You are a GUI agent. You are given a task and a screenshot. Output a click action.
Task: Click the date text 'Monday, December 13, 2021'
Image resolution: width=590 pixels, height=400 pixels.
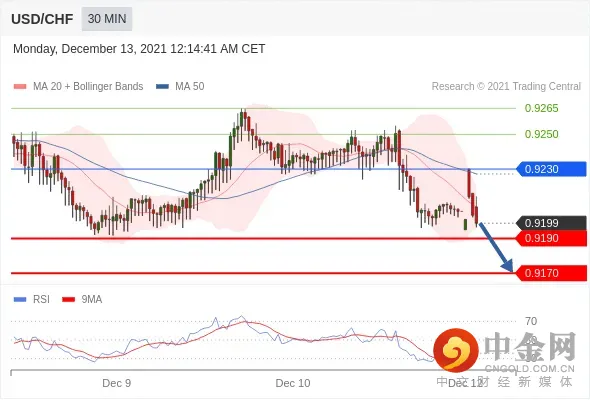tap(90, 49)
